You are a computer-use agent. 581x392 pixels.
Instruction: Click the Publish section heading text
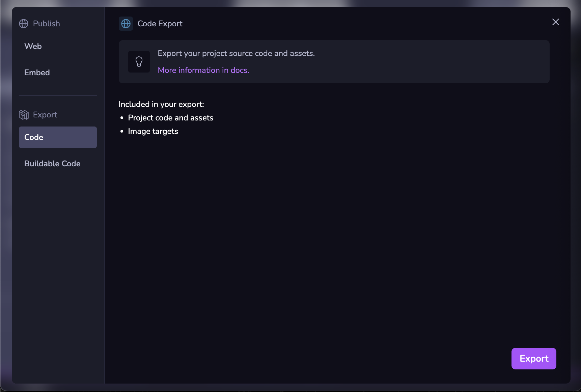(47, 24)
